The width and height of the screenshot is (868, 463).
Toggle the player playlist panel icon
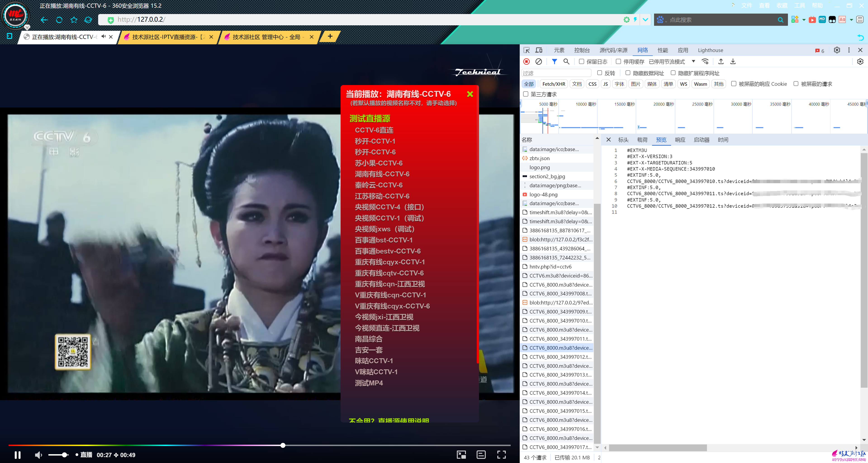pos(481,455)
